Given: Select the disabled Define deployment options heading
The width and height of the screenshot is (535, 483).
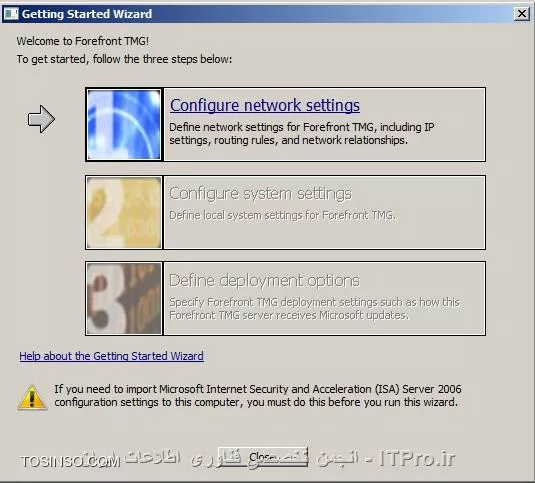Looking at the screenshot, I should click(264, 281).
